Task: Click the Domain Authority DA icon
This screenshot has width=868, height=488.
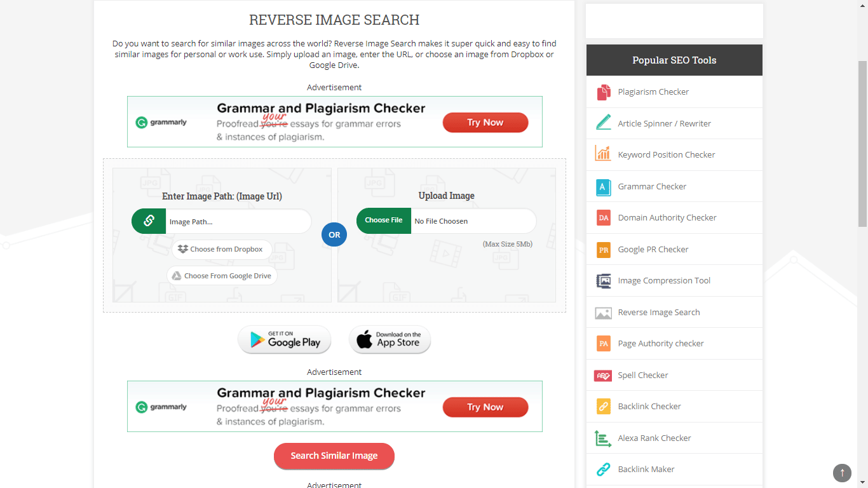Action: tap(603, 218)
